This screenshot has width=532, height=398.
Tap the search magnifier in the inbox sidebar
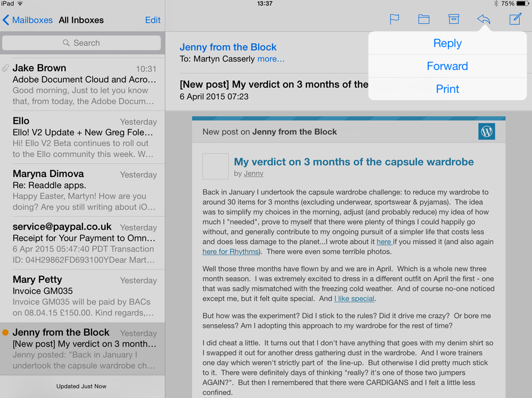click(x=65, y=43)
